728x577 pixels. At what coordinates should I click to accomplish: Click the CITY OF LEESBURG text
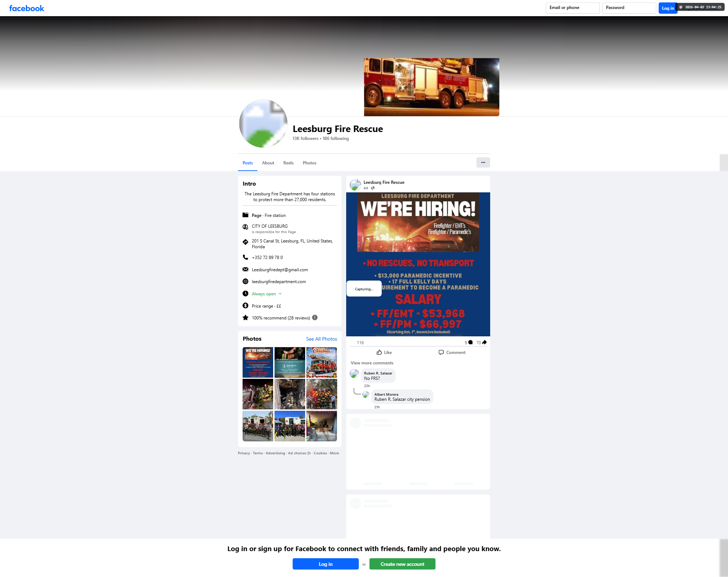270,226
